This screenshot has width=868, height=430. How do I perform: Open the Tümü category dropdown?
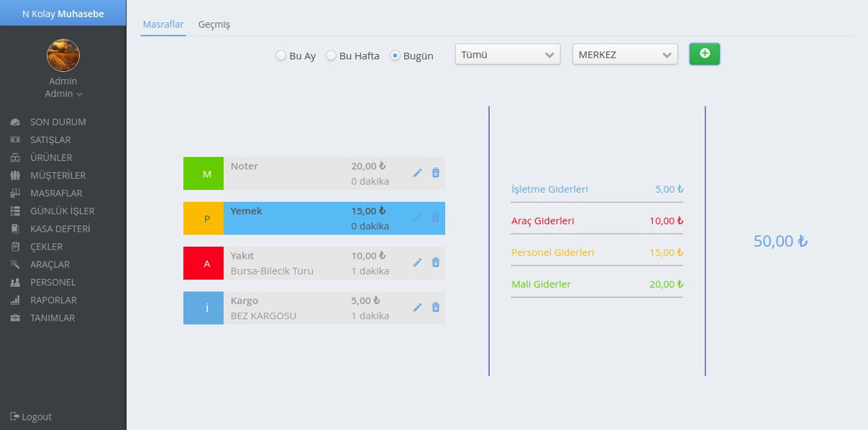tap(507, 55)
